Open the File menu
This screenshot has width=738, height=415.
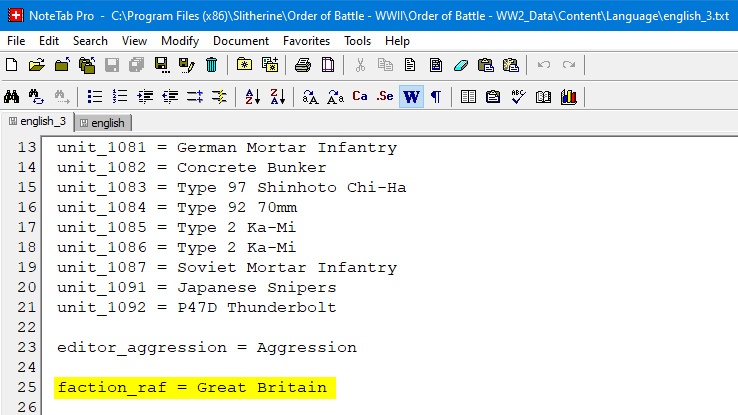16,41
